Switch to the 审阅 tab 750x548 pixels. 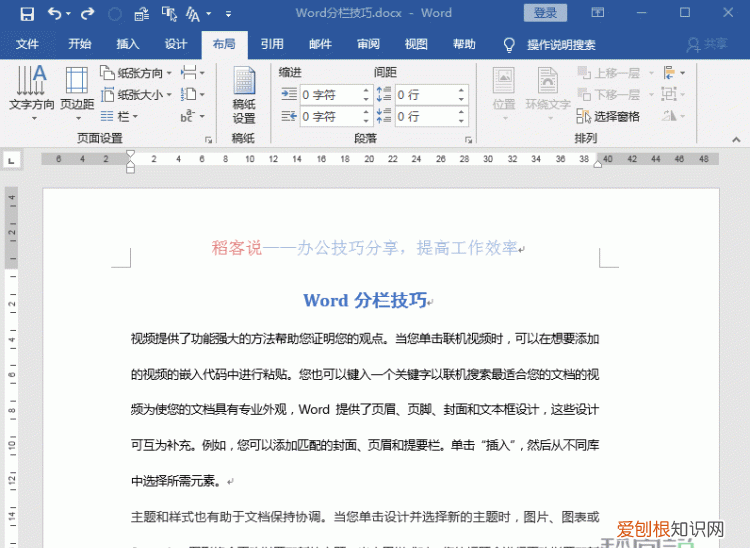(368, 44)
